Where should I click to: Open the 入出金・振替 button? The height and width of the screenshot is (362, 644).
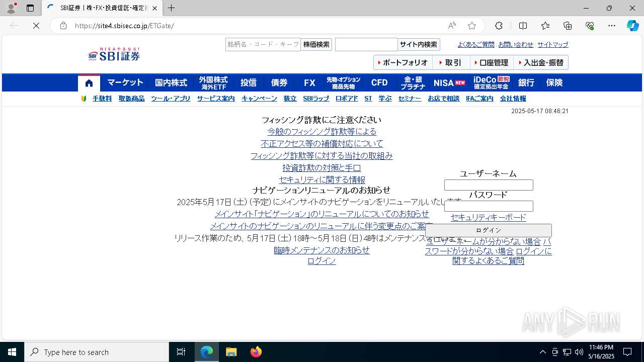click(541, 63)
